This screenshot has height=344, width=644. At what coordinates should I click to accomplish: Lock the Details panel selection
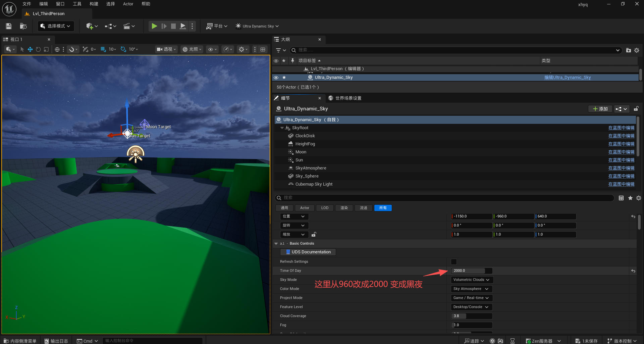(636, 109)
